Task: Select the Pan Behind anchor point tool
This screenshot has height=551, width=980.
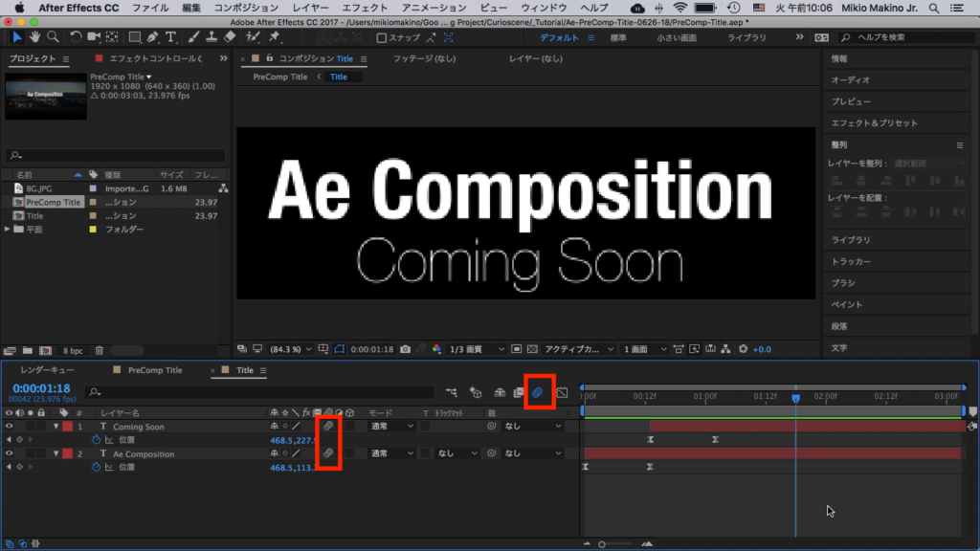Action: (112, 37)
